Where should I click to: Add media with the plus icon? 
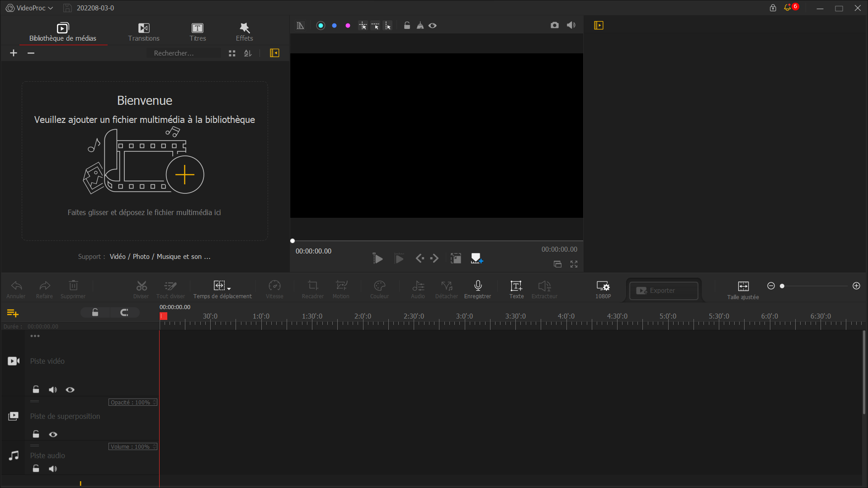[x=14, y=53]
